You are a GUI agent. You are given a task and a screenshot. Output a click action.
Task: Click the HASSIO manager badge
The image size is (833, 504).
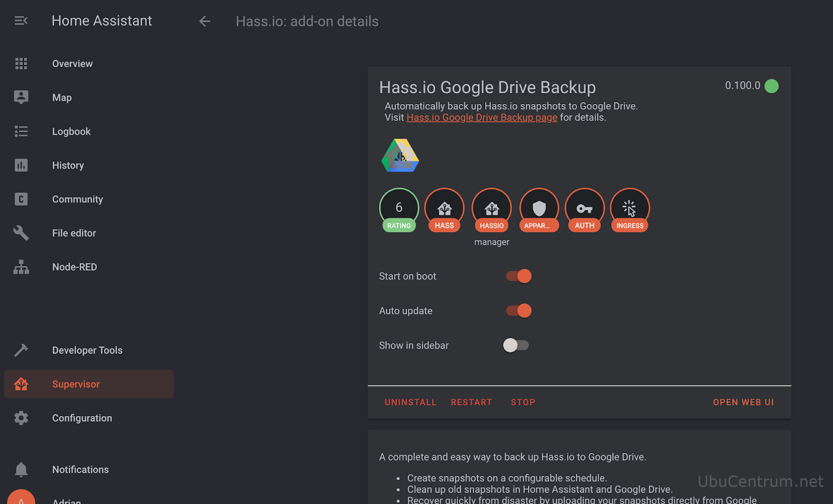(x=491, y=210)
